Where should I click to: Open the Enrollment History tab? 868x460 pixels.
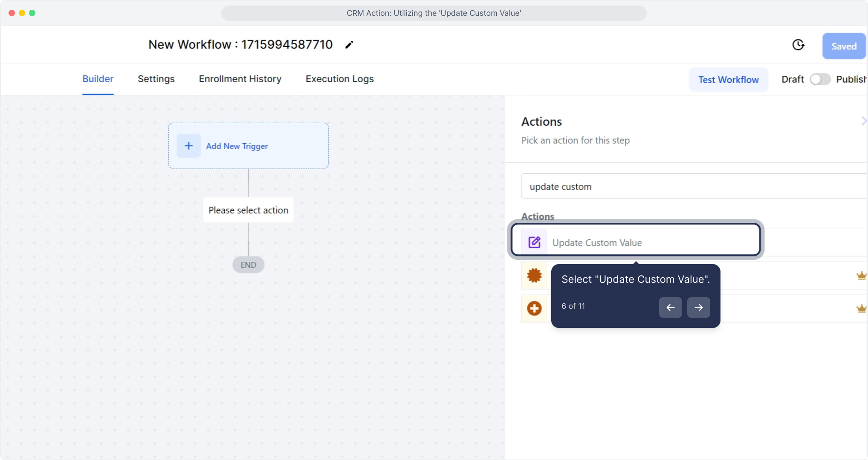(x=240, y=79)
